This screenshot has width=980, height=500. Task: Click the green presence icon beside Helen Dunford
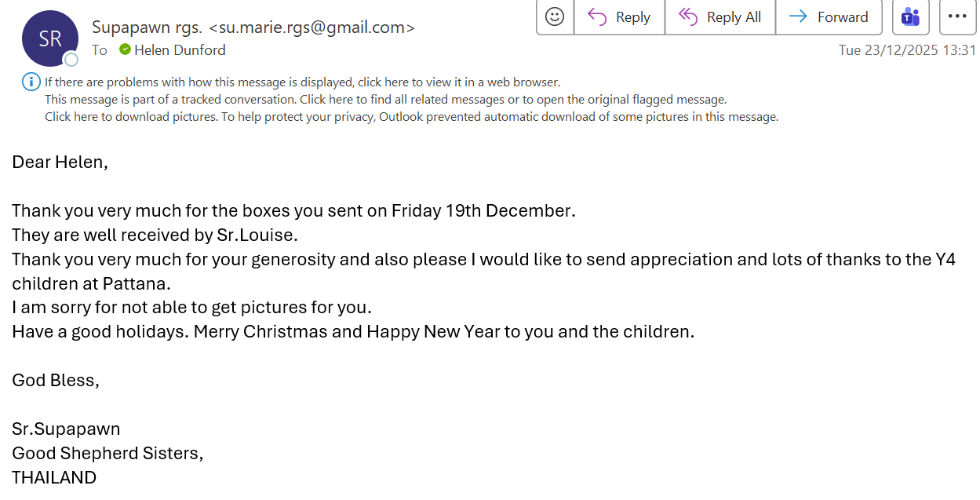[x=125, y=49]
